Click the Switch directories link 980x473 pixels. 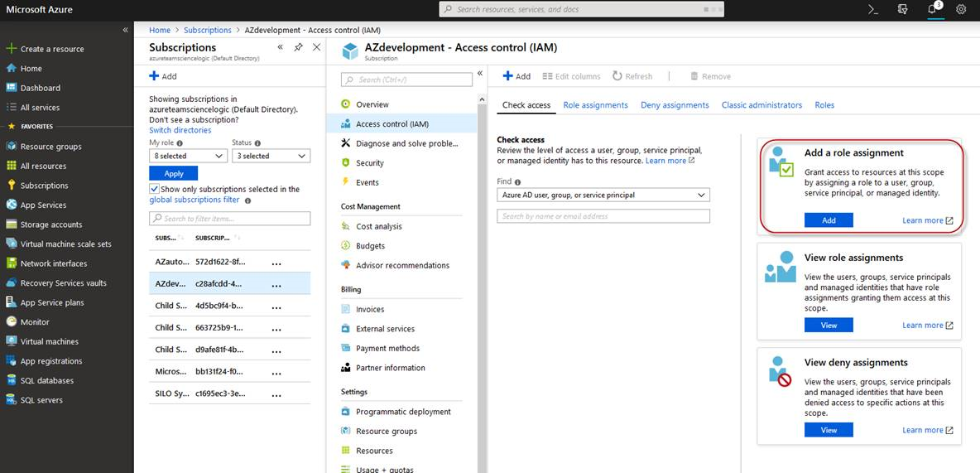click(x=180, y=130)
